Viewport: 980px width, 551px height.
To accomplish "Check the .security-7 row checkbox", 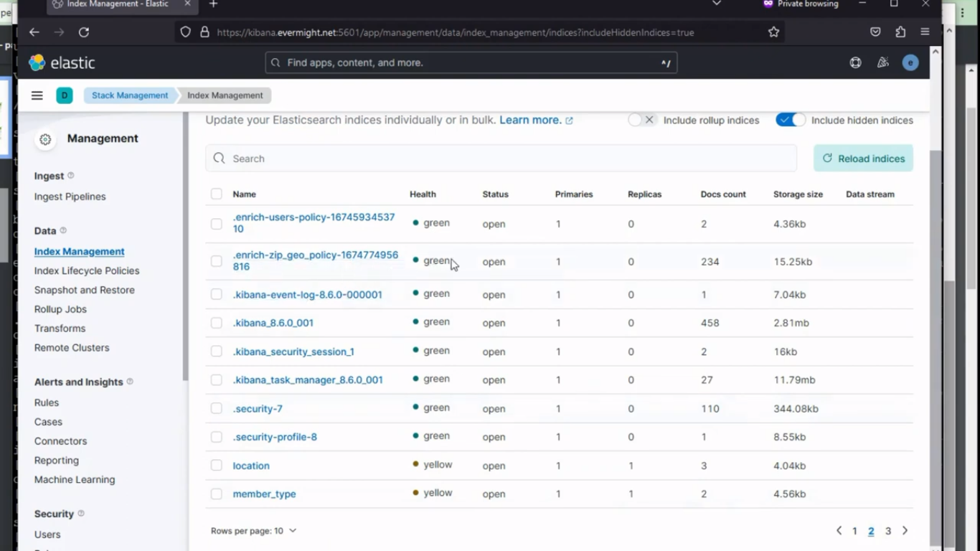I will (217, 408).
